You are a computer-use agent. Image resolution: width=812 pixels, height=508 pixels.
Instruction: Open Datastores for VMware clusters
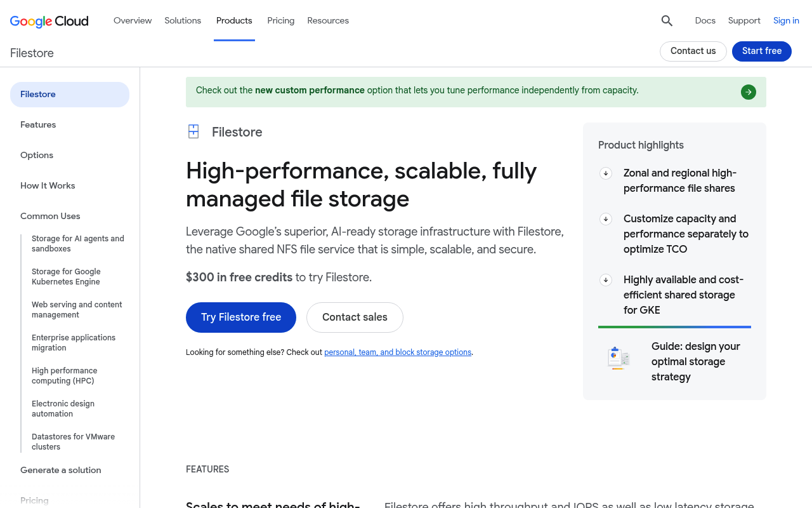click(74, 442)
